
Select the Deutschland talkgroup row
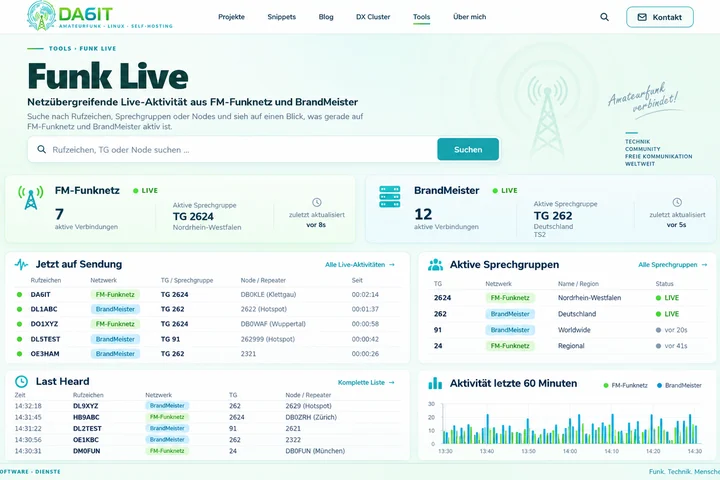[x=568, y=314]
